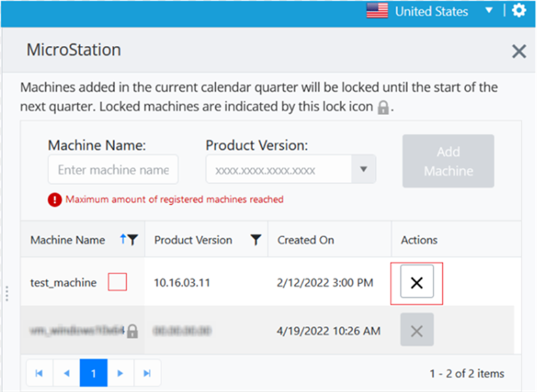Viewport: 537px width, 392px height.
Task: Go to the first page
Action: coord(39,373)
